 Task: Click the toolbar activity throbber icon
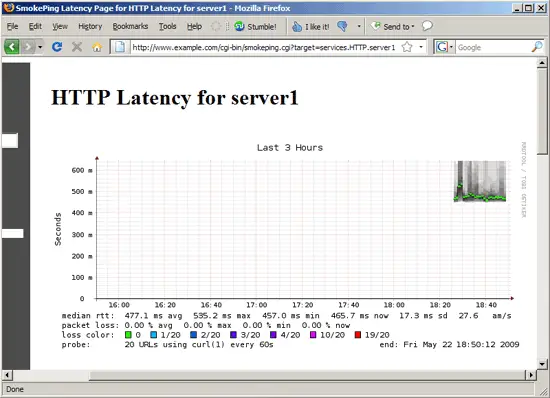tap(216, 26)
